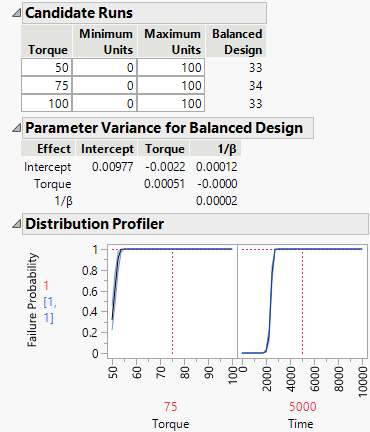Click the 60 tick on Torque axis

[136, 373]
